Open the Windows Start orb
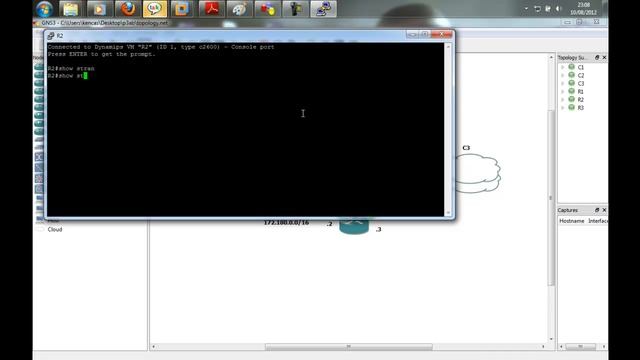This screenshot has height=360, width=640. [44, 9]
